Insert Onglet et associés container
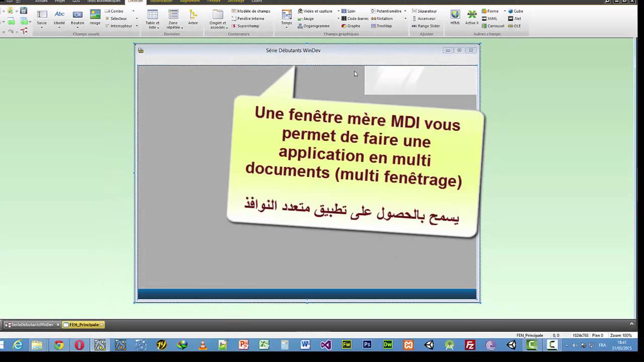 tap(218, 19)
